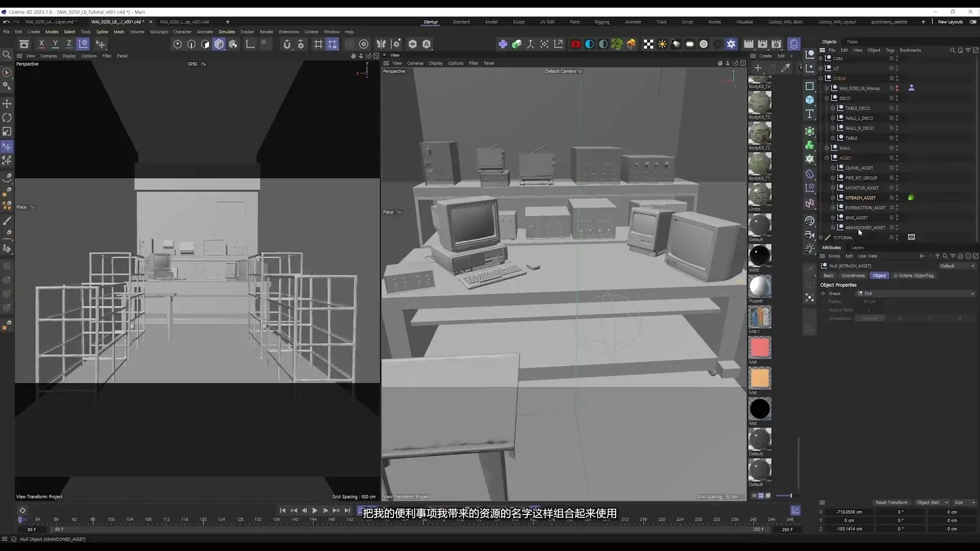Switch to the Coordinates tab
This screenshot has height=551, width=980.
(x=853, y=275)
